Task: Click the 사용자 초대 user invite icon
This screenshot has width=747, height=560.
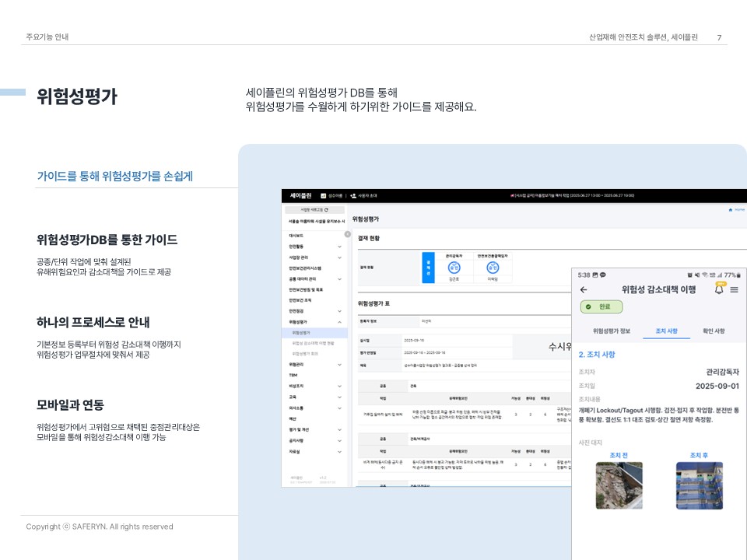Action: tap(354, 196)
